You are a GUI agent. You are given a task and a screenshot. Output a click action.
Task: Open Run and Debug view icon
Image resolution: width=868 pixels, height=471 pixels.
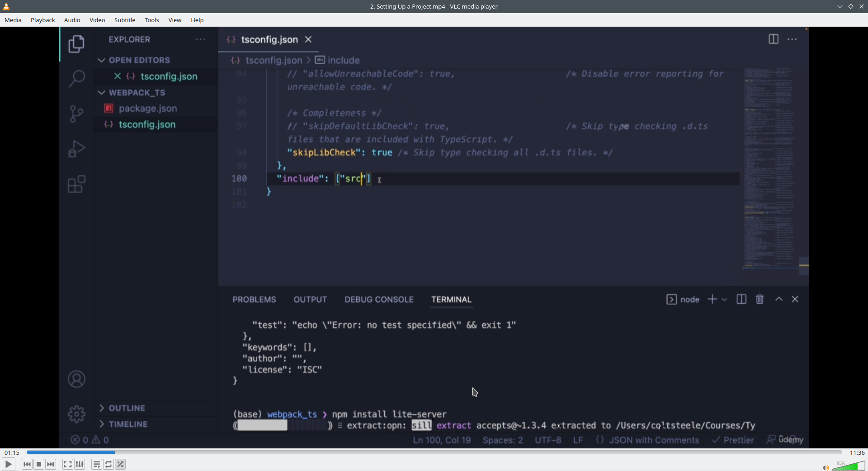point(76,149)
